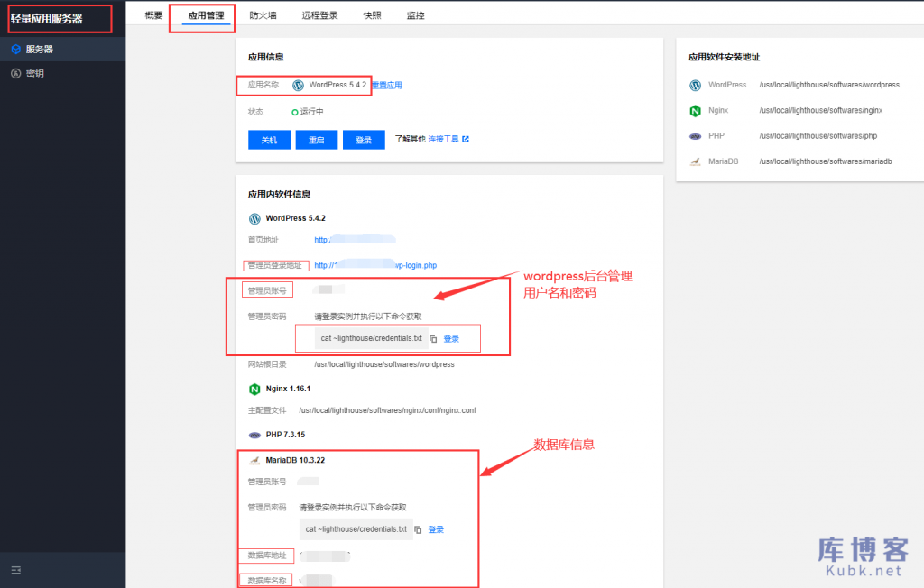Click the MariaDB 10.3.22 icon
924x588 pixels.
tap(254, 460)
